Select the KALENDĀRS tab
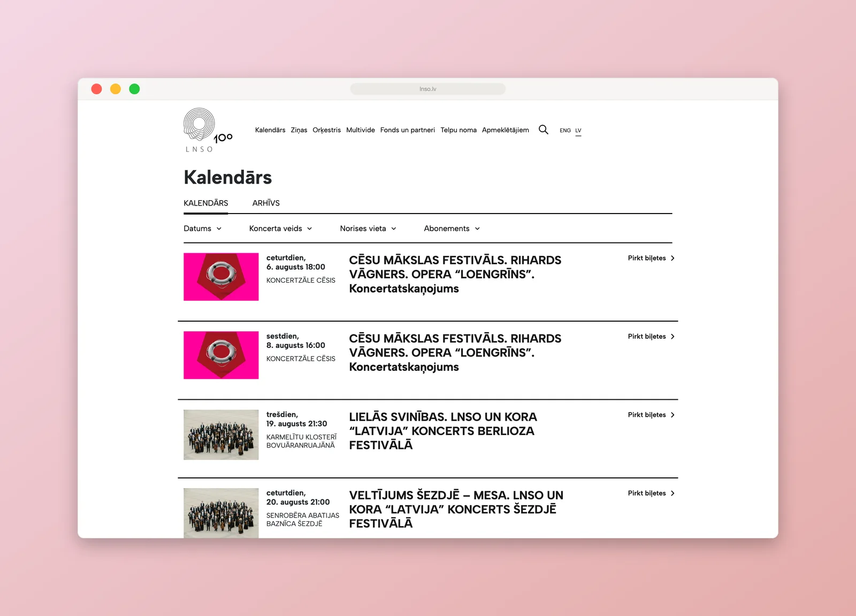 coord(206,203)
